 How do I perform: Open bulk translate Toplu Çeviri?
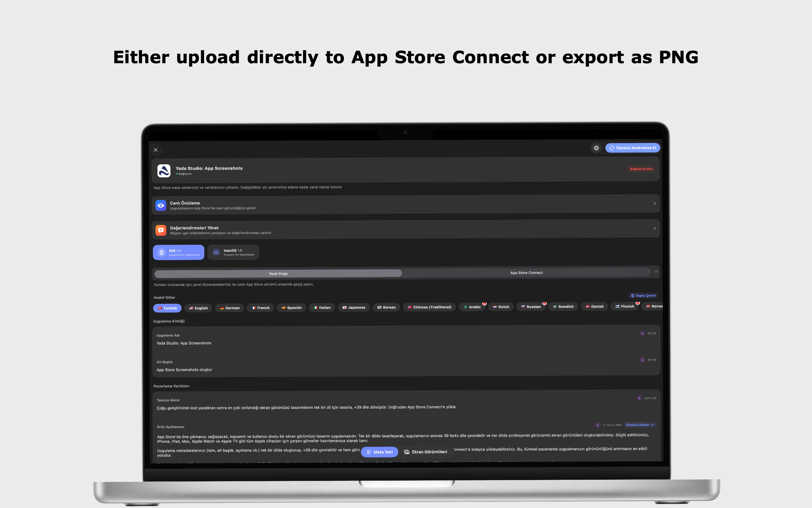pyautogui.click(x=643, y=296)
